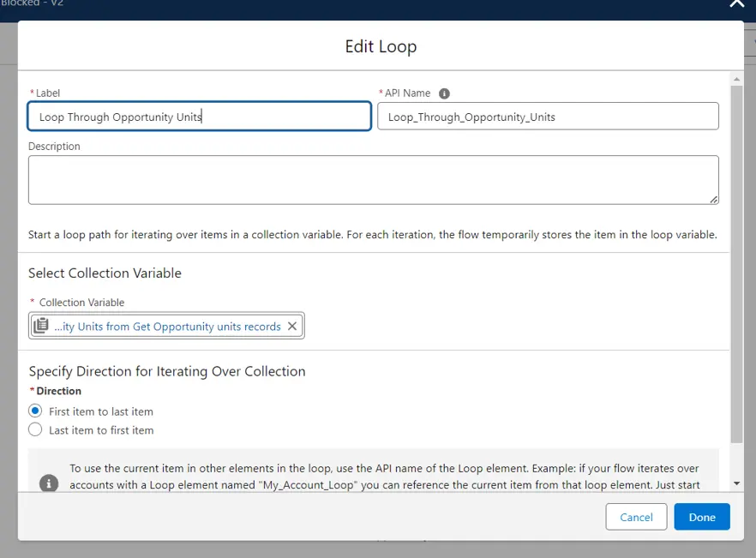
Task: Click the info icon in the tip box
Action: click(51, 483)
